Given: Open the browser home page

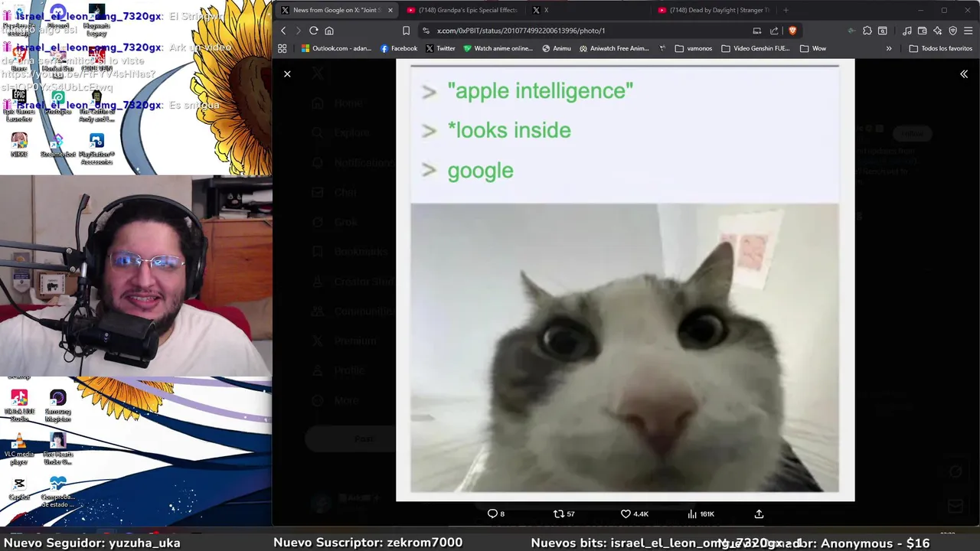Looking at the screenshot, I should tap(329, 31).
